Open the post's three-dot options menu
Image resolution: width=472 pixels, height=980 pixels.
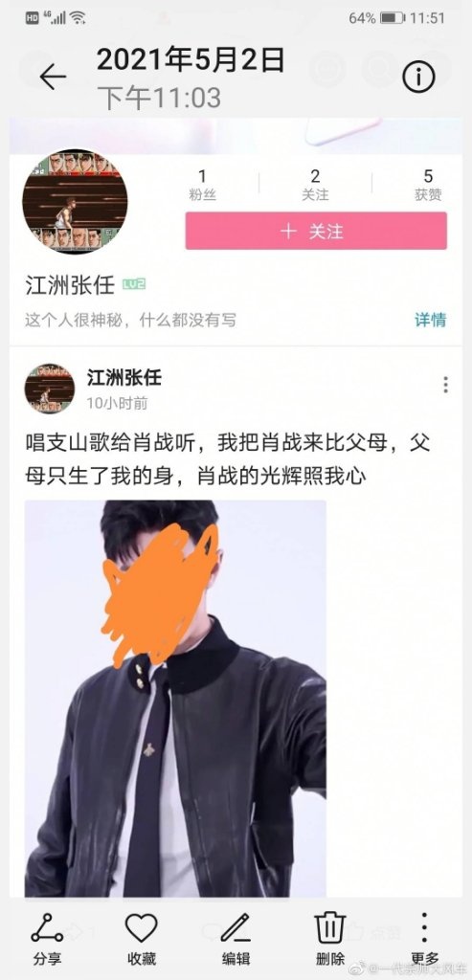[445, 385]
